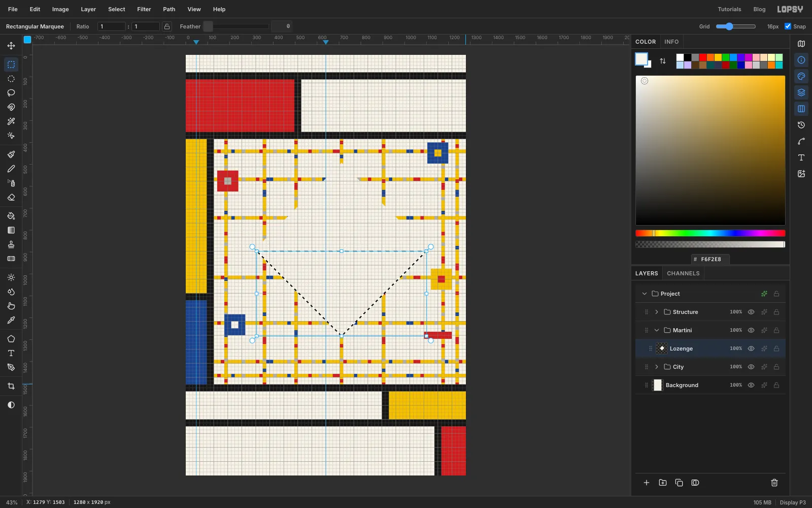Expand the Structure group

657,312
